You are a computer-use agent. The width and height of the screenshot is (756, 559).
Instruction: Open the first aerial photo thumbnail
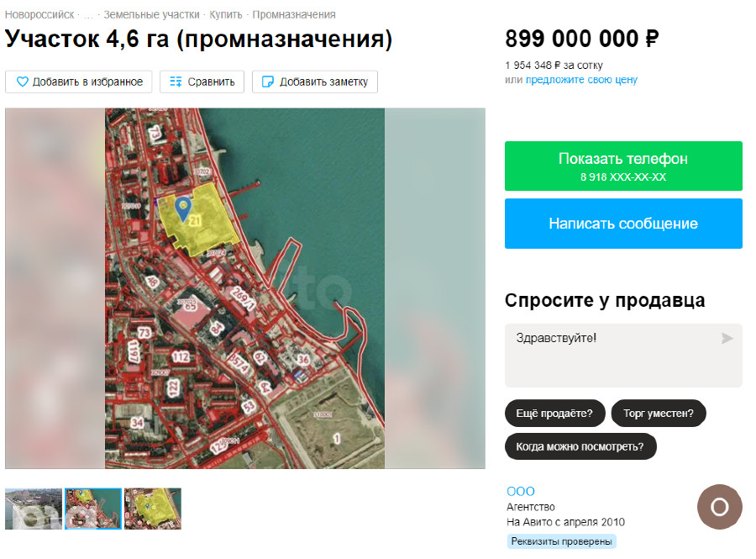(34, 509)
